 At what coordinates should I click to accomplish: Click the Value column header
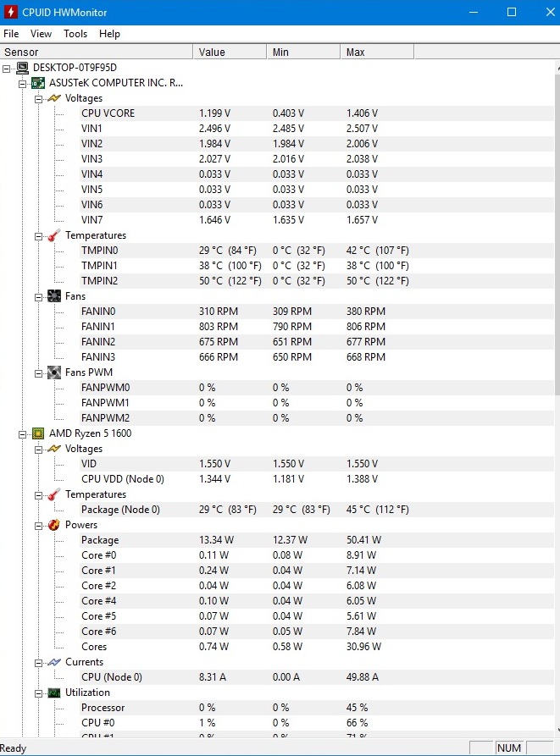point(229,52)
